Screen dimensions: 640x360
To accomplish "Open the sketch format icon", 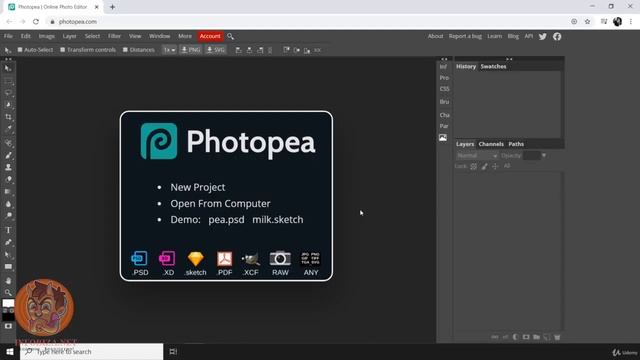I will coord(196,263).
